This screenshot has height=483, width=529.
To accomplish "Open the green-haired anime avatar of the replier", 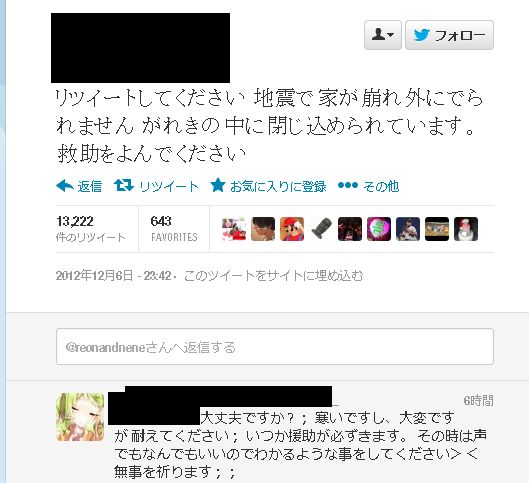I will [80, 417].
